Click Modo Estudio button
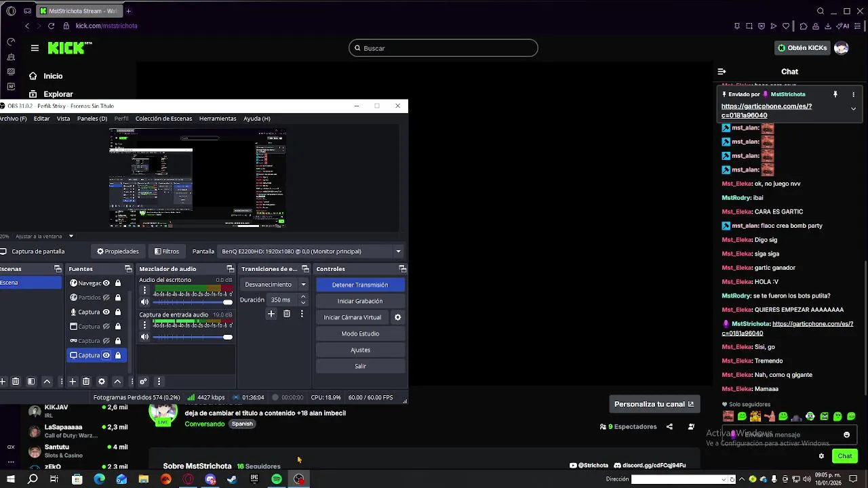 tap(360, 333)
